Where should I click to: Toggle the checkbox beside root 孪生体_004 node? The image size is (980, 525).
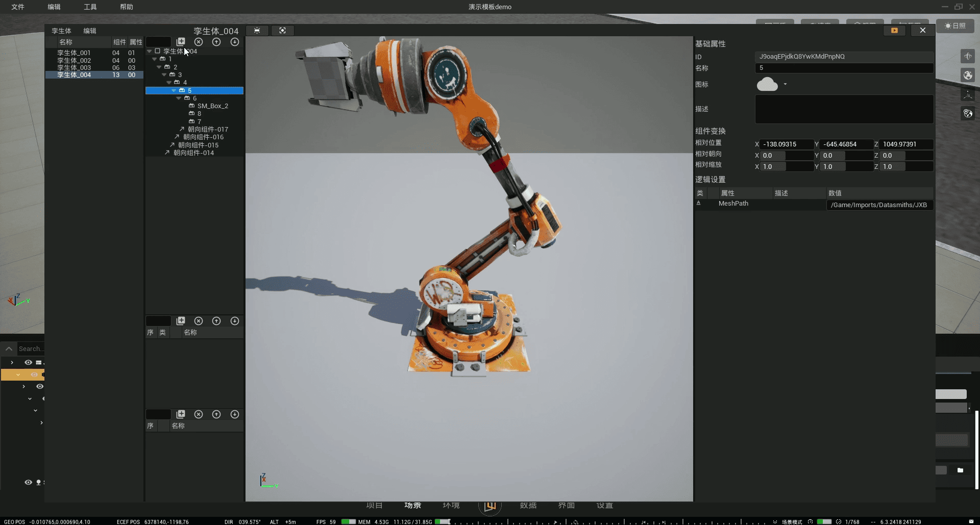(x=158, y=51)
